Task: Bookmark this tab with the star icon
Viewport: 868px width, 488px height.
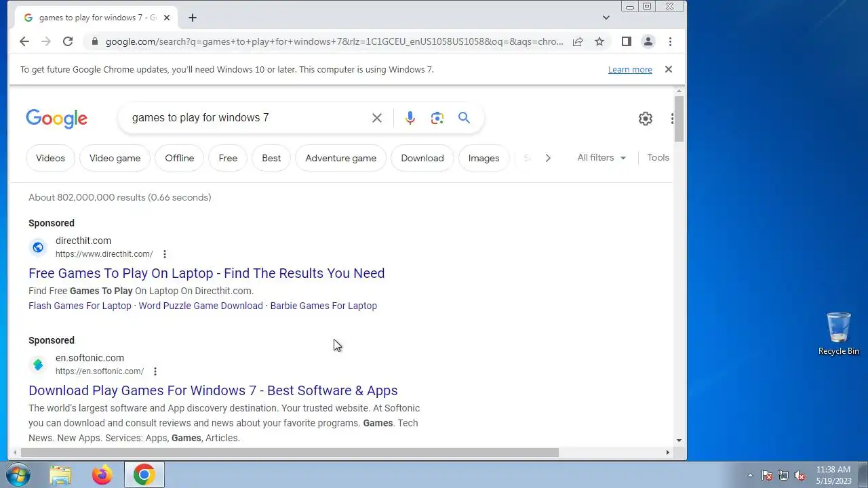Action: 599,41
